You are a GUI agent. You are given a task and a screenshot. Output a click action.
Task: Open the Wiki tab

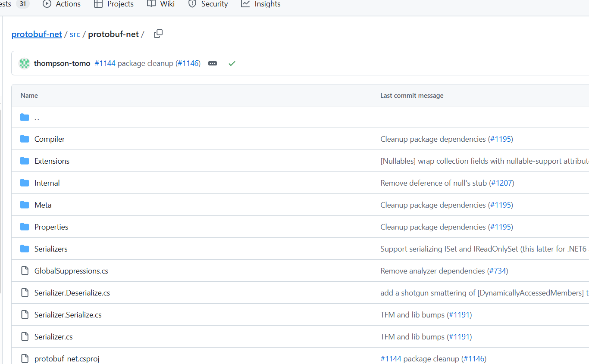[x=160, y=4]
